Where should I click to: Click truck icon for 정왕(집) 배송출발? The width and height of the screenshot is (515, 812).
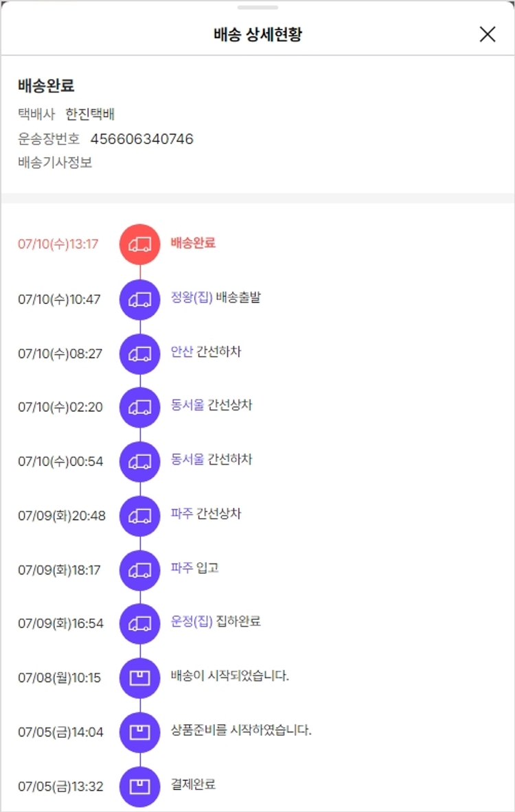140,299
